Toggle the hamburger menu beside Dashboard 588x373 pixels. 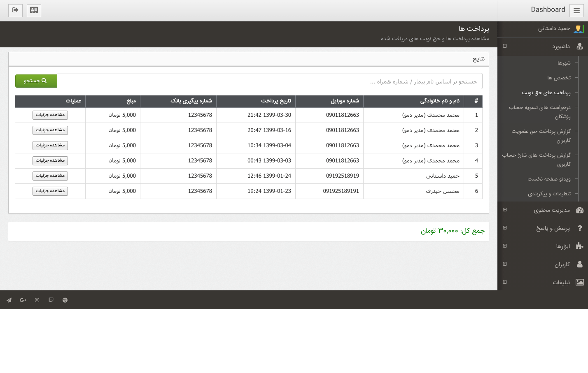(576, 11)
